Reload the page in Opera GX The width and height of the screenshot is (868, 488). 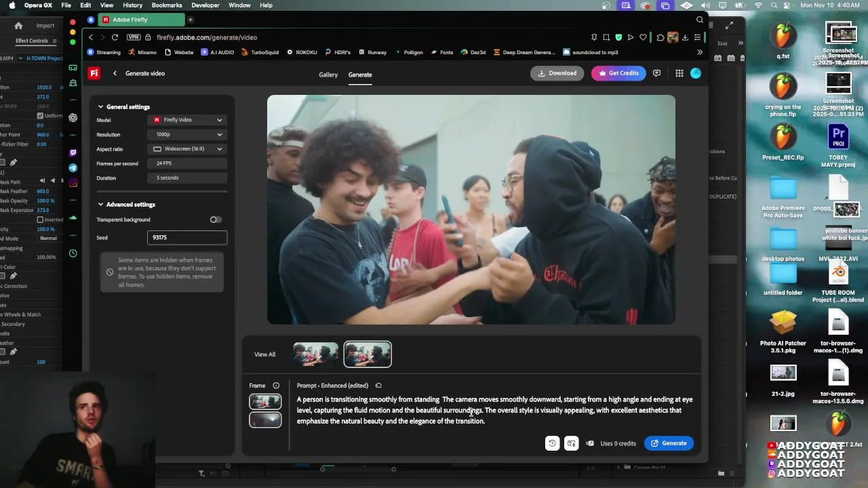(x=115, y=37)
